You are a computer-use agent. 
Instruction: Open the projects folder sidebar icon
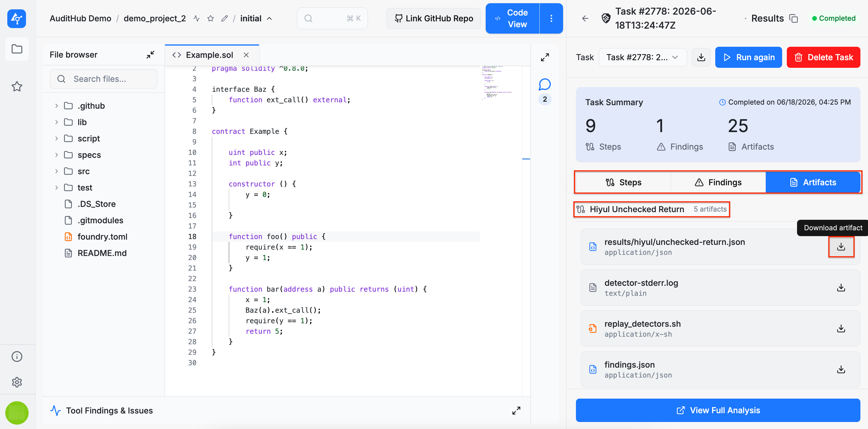17,49
